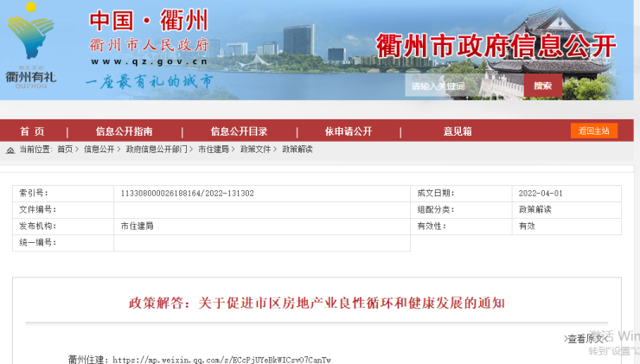Click 信息公开 breadcrumb link
640x364 pixels.
point(99,150)
